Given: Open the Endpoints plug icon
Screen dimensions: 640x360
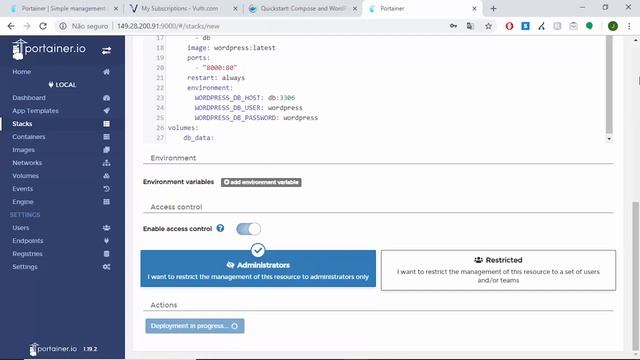Looking at the screenshot, I should (x=106, y=241).
